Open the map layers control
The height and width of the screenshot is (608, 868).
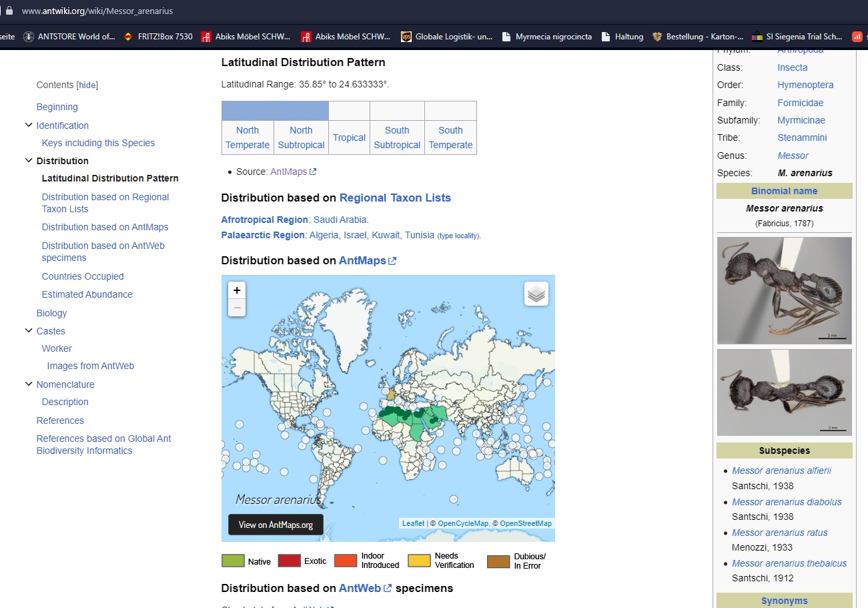coord(536,294)
